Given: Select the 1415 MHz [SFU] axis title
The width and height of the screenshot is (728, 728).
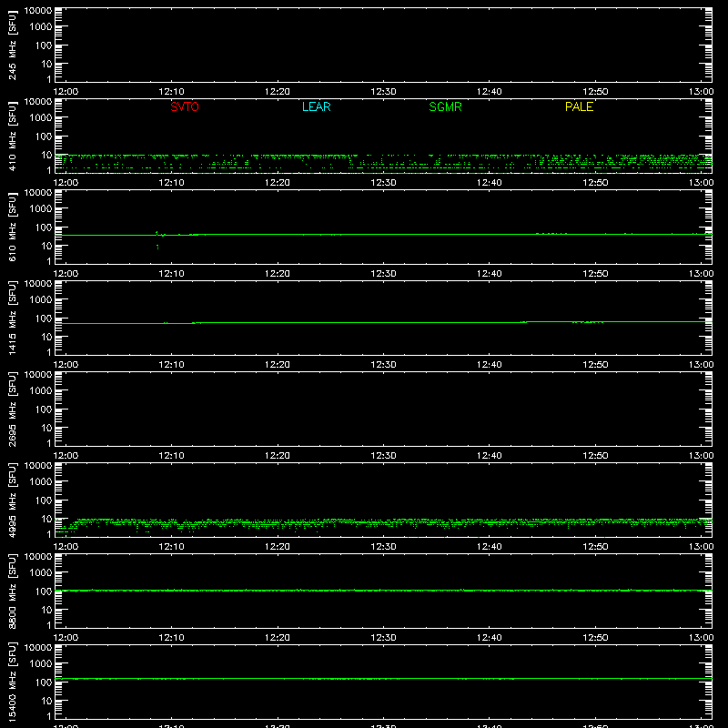Looking at the screenshot, I should tap(12, 318).
